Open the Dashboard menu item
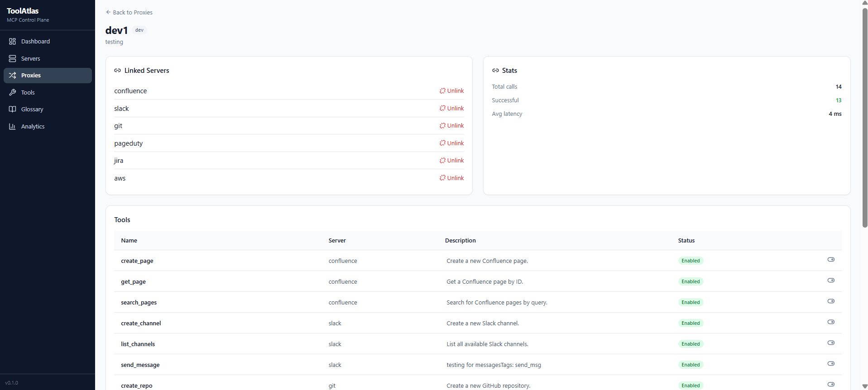The width and height of the screenshot is (868, 390). [x=48, y=41]
